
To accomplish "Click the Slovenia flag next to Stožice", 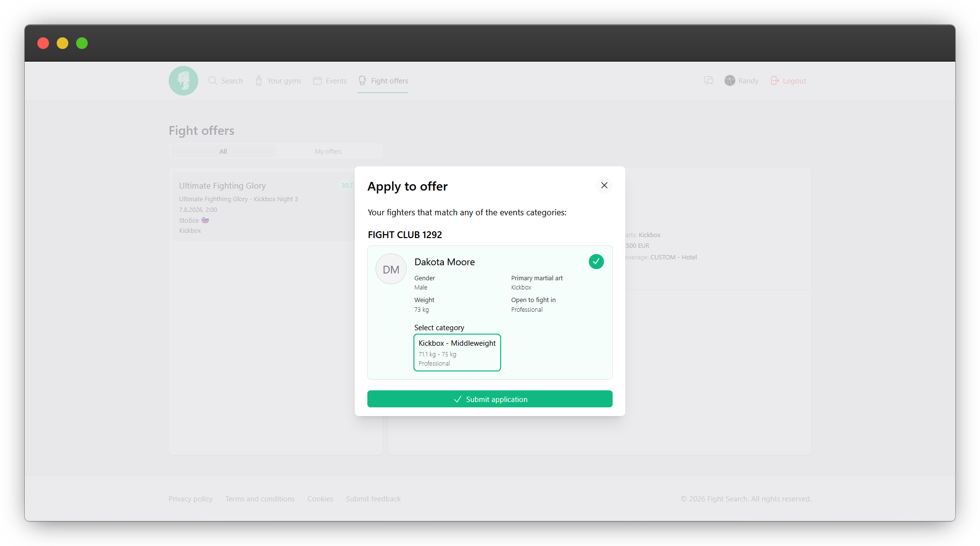I will tap(205, 220).
